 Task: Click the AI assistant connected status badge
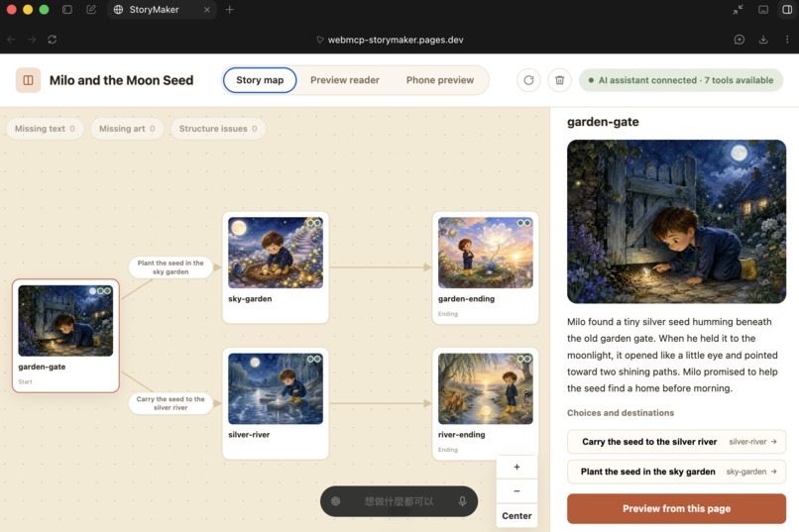point(681,80)
